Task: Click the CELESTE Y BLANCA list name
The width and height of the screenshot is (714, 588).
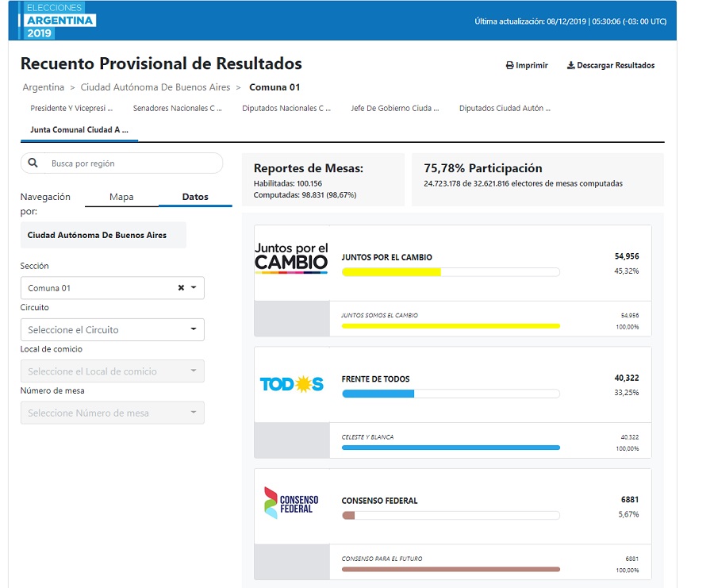Action: coord(367,436)
